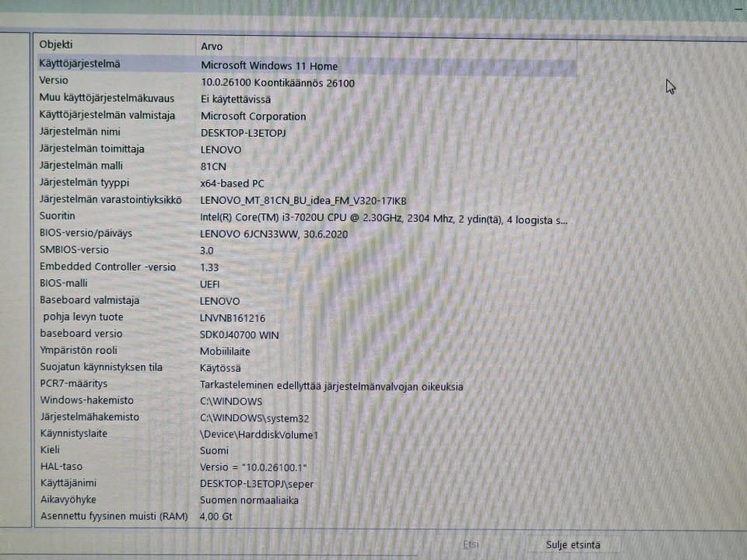Select the Käyttäjänimi row
The height and width of the screenshot is (560, 747).
click(x=68, y=483)
